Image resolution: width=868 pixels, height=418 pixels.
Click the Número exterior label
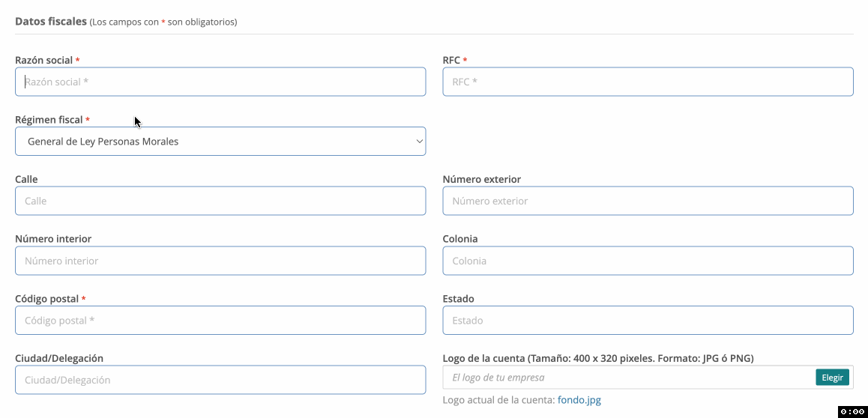click(481, 180)
